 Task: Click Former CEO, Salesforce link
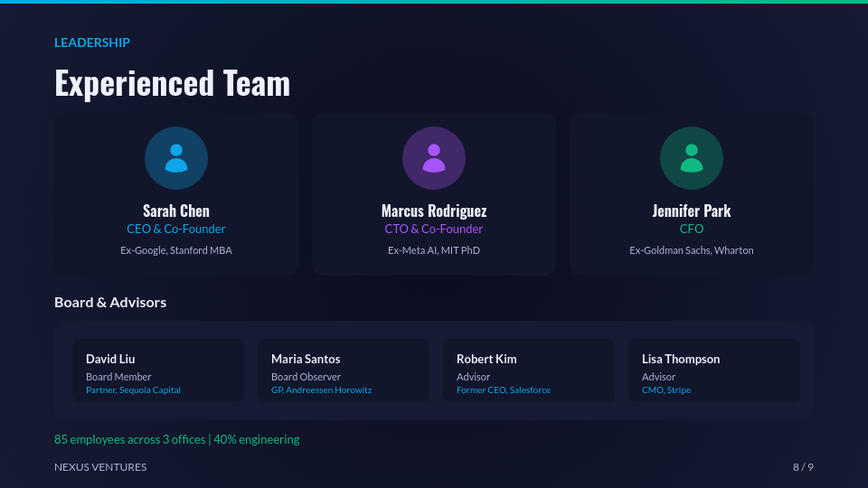(503, 390)
